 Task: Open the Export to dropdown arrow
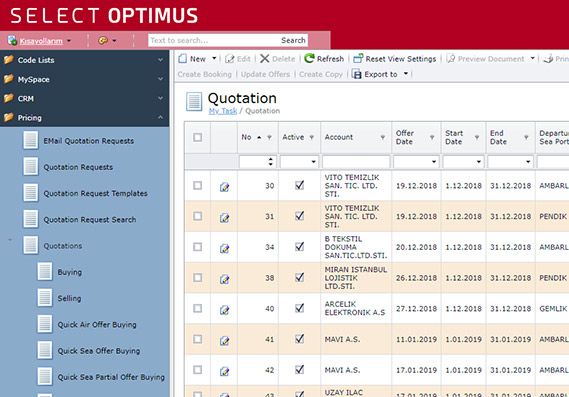(406, 74)
